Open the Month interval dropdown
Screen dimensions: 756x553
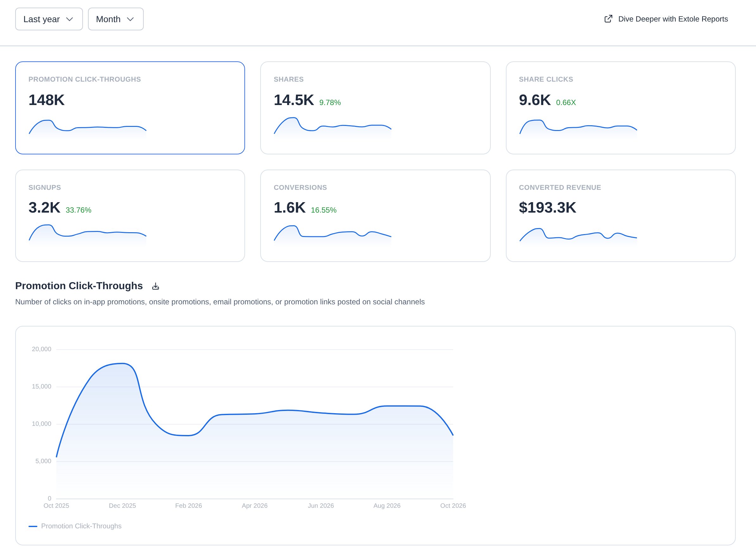coord(116,19)
